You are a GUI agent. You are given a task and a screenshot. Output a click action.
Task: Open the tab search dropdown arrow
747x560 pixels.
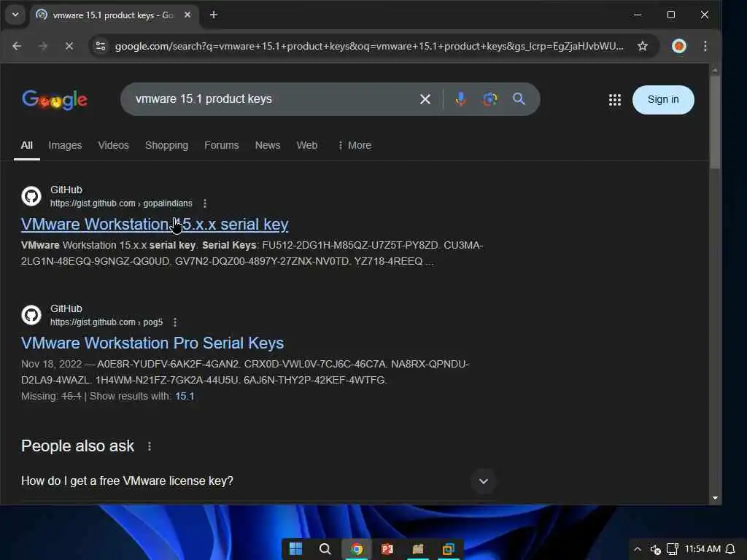click(x=15, y=15)
